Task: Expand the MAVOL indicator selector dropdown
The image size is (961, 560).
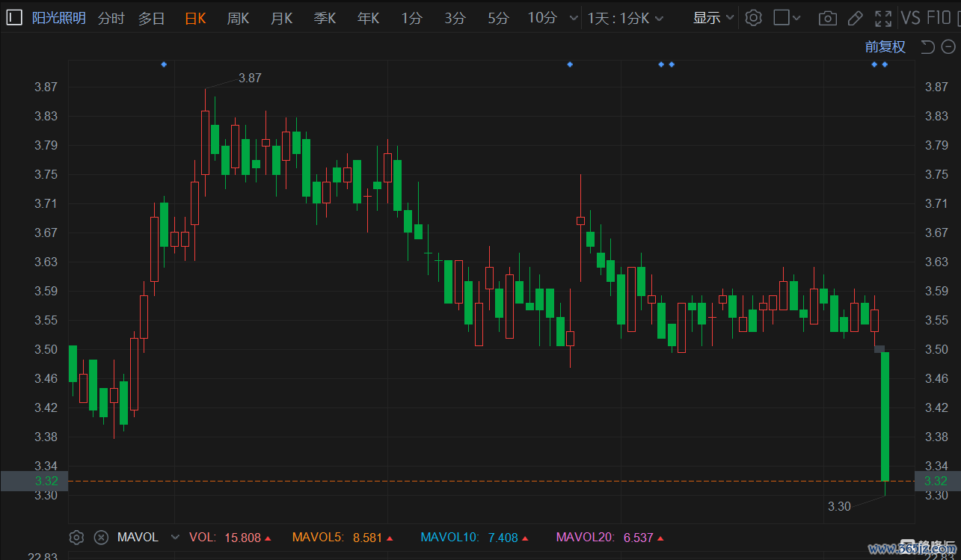Action: [x=175, y=537]
